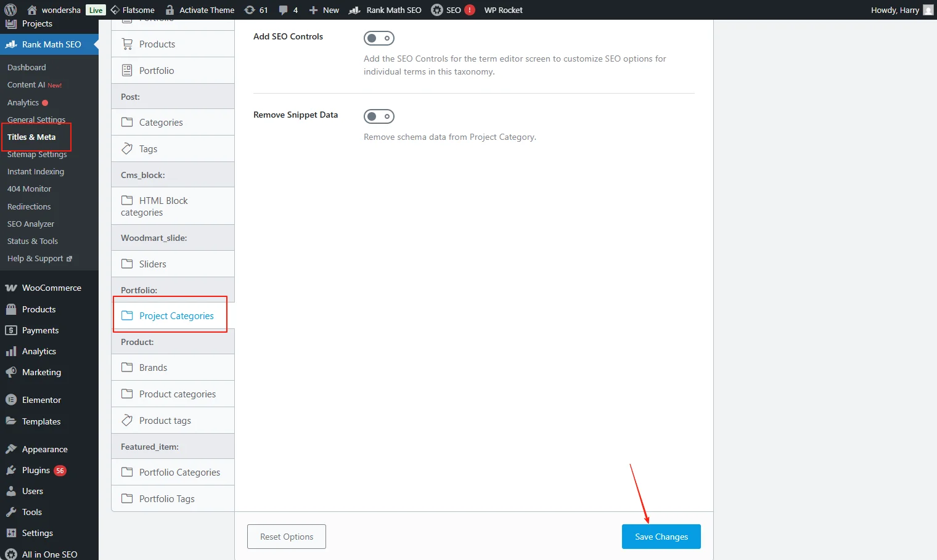Click the Templates folder icon in sidebar
The width and height of the screenshot is (937, 560).
[x=11, y=421]
